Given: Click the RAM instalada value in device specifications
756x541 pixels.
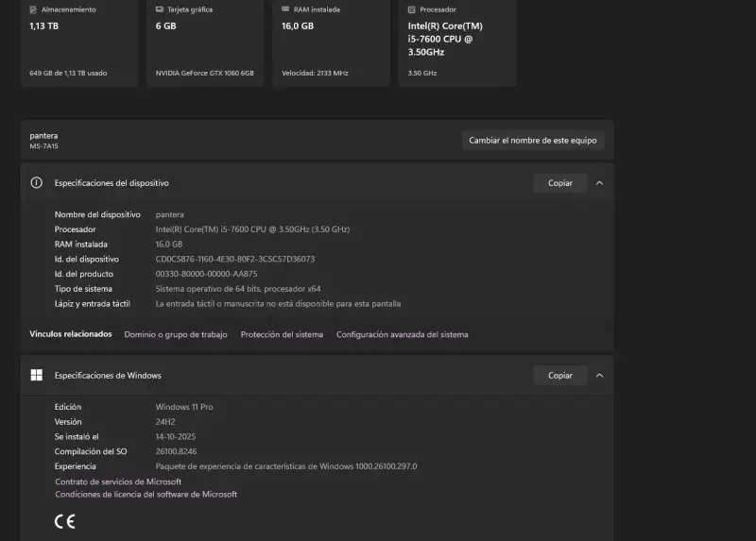Looking at the screenshot, I should 169,245.
